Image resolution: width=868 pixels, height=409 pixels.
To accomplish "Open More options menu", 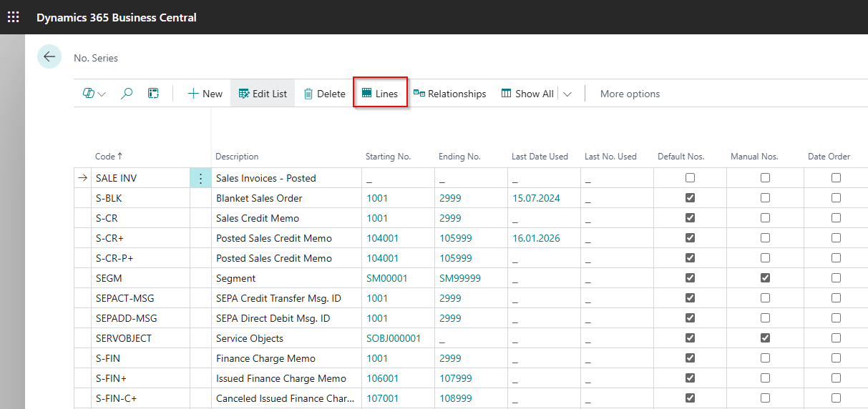I will click(x=630, y=94).
